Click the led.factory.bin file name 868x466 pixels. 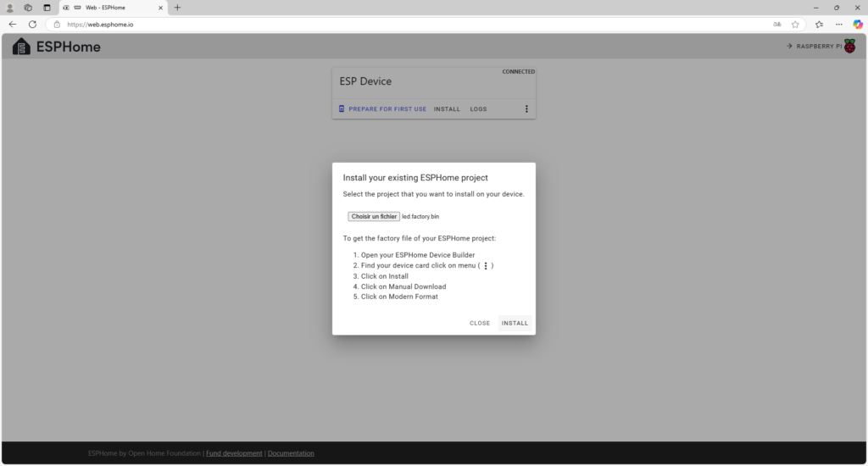point(420,216)
